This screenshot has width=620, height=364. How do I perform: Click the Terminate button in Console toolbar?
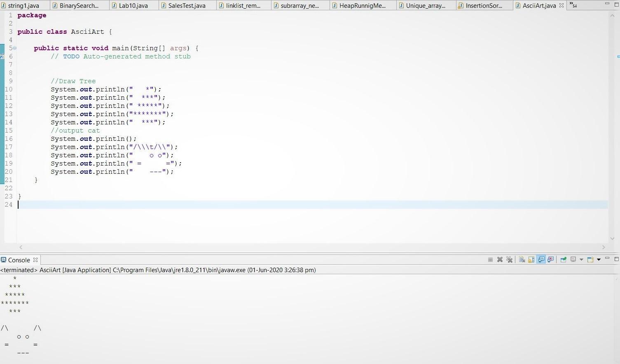click(490, 259)
